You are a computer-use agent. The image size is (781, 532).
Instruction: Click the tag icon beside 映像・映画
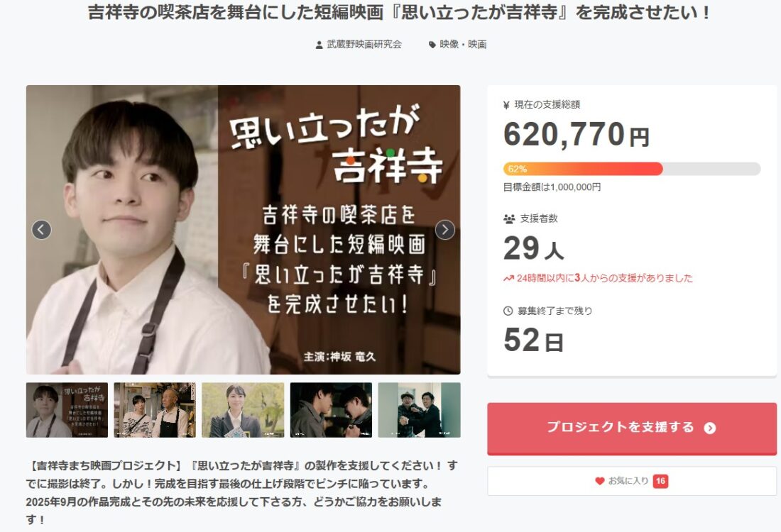click(x=432, y=45)
